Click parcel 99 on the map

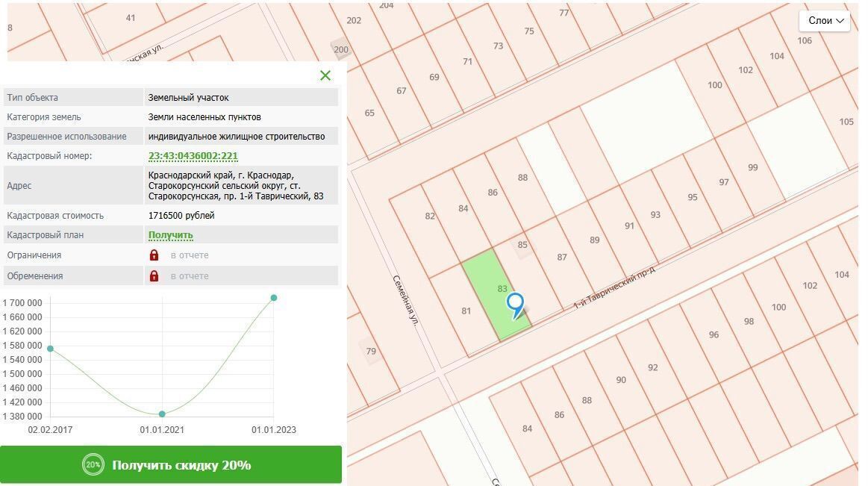pyautogui.click(x=753, y=168)
